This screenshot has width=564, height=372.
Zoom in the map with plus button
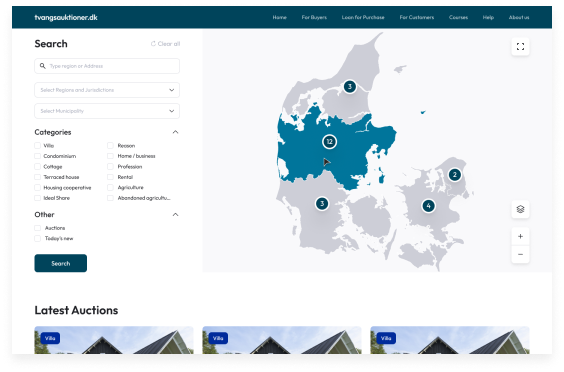coord(520,236)
